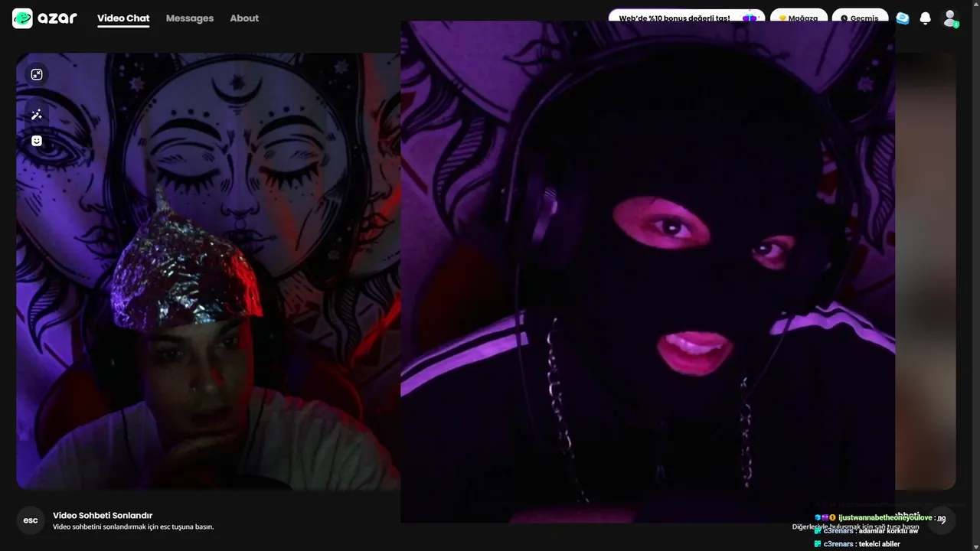Click the esc hint text about ending chat
980x551 pixels.
pos(133,527)
